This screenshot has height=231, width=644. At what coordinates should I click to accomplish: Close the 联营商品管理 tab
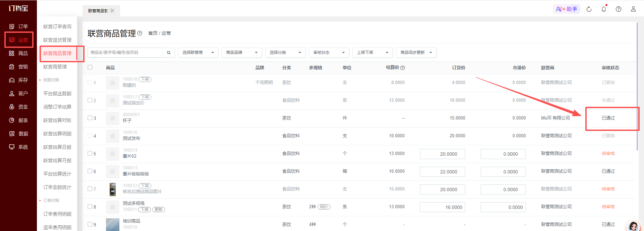pos(113,11)
